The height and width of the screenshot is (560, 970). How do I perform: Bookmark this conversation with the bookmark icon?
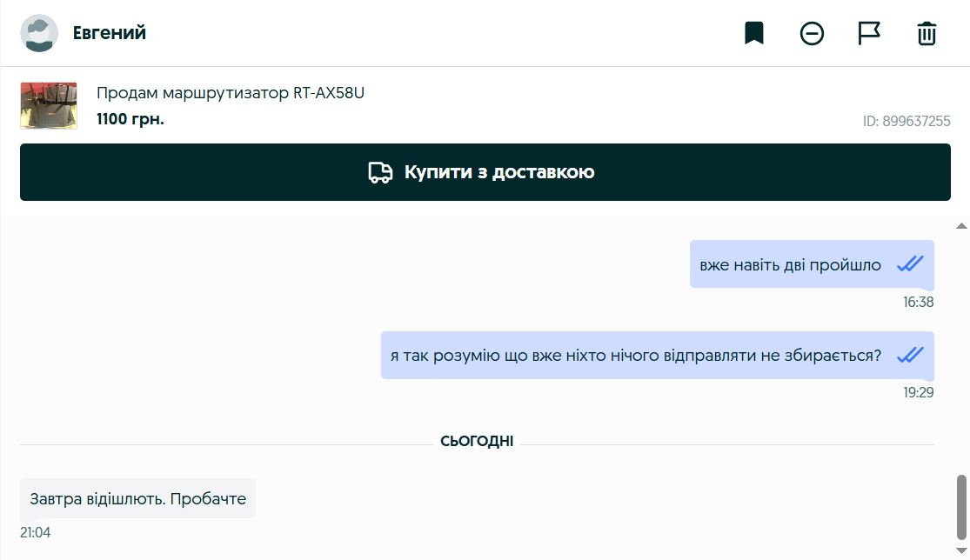coord(753,34)
